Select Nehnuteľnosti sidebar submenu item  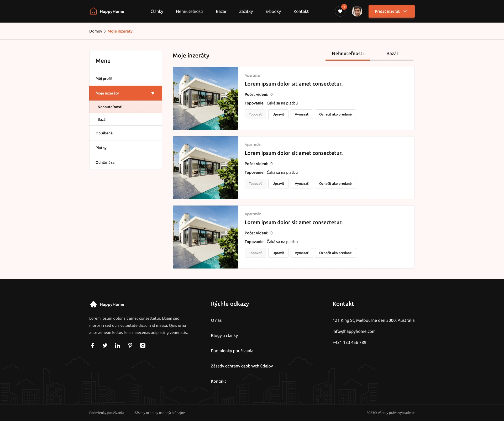tap(126, 107)
